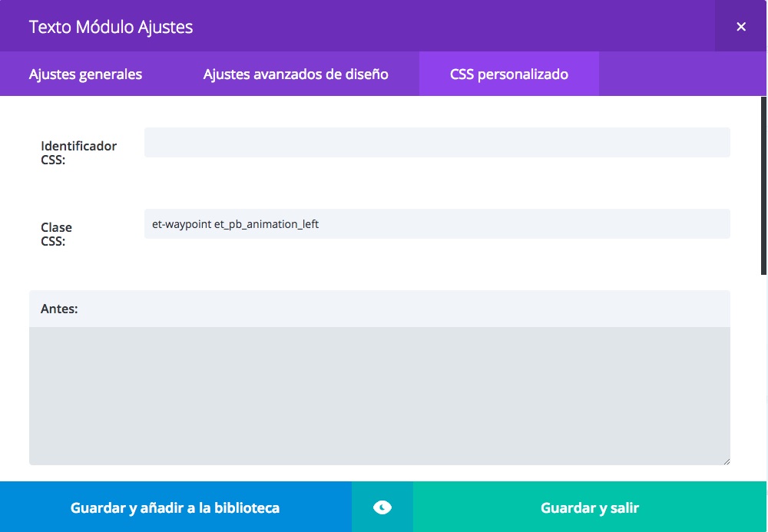Select the CSS personalizado tab
The image size is (768, 532).
tap(508, 74)
